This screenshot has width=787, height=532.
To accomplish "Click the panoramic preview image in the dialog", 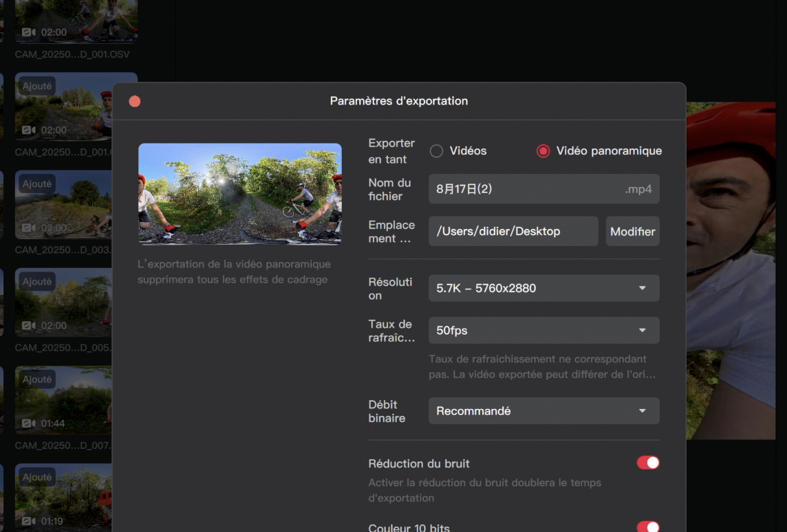I will point(240,194).
